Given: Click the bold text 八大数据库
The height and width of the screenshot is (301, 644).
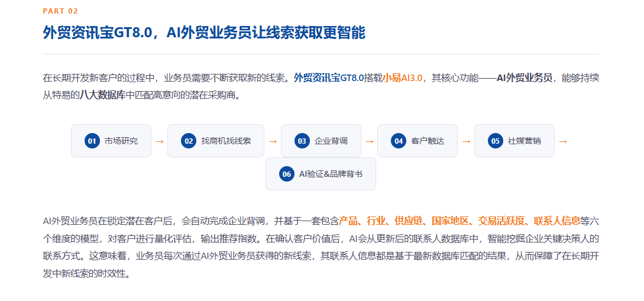Looking at the screenshot, I should (102, 96).
